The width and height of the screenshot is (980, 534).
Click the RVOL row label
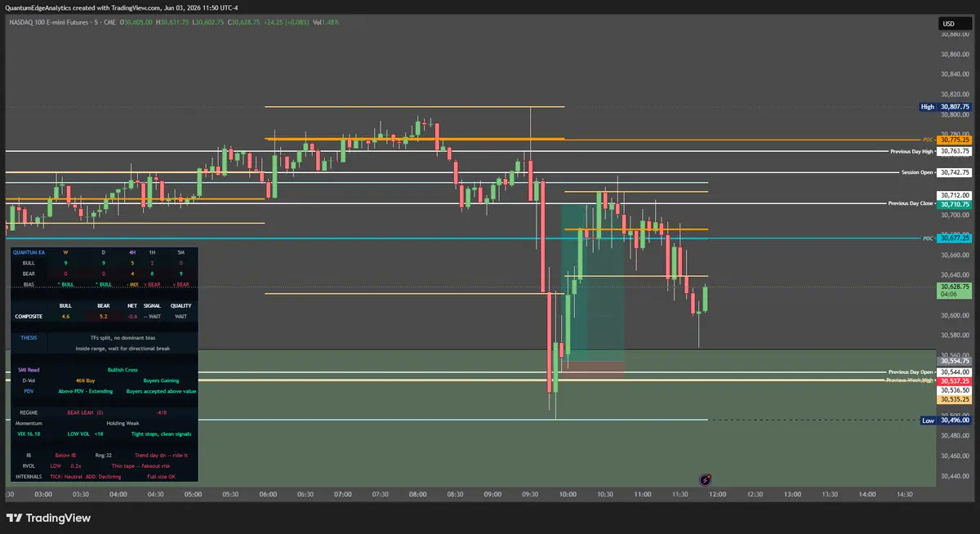click(29, 465)
